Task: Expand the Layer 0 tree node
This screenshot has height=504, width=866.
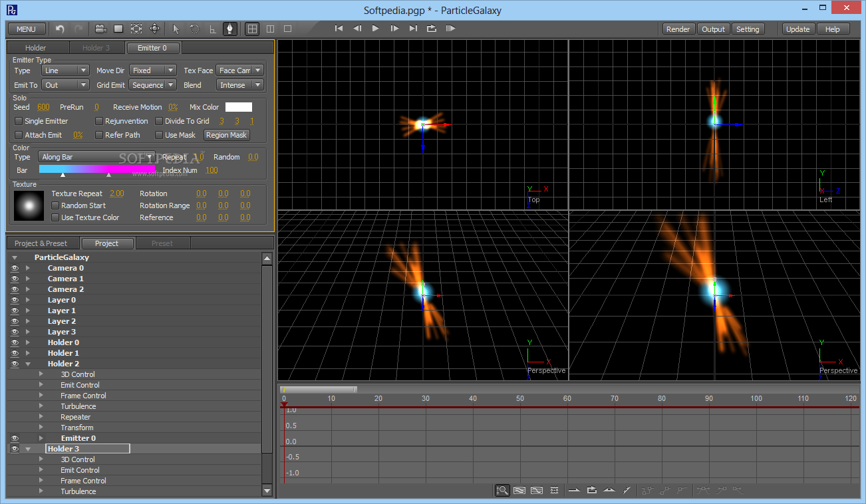Action: click(x=28, y=300)
